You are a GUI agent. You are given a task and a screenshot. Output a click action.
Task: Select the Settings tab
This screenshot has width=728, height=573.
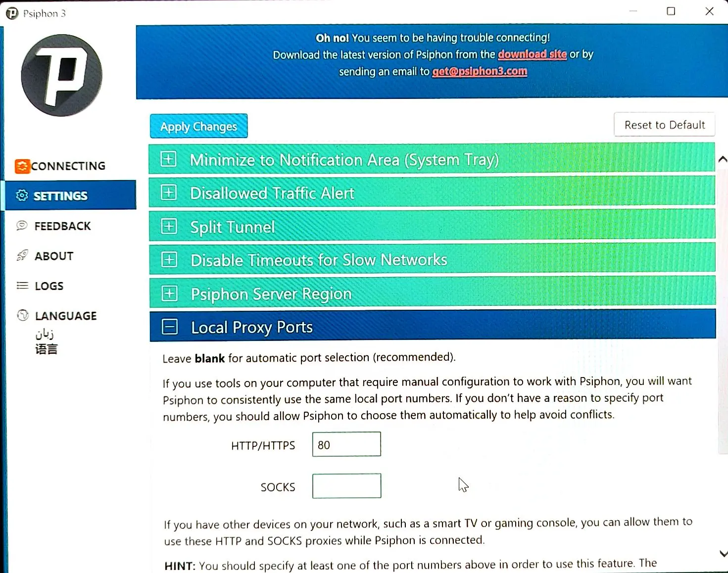70,195
